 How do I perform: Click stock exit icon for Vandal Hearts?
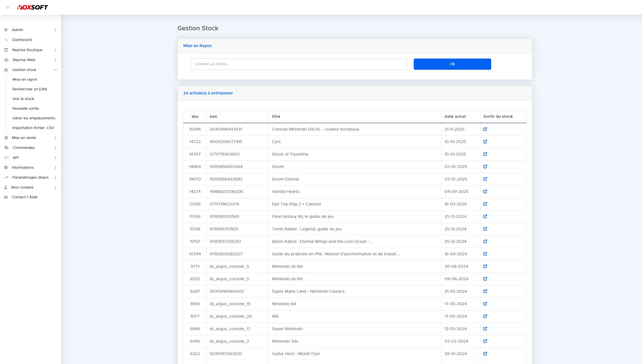point(485,191)
